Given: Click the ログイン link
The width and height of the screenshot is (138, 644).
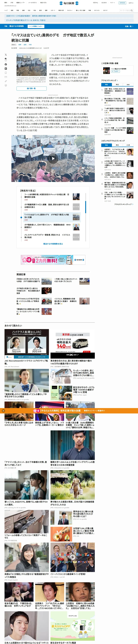Looking at the screenshot, I should (131, 3).
